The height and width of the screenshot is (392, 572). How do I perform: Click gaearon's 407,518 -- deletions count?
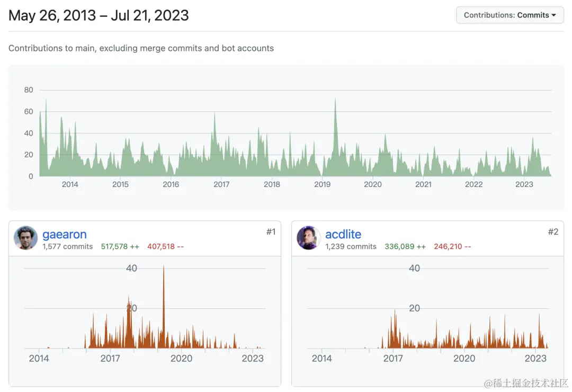pyautogui.click(x=165, y=246)
